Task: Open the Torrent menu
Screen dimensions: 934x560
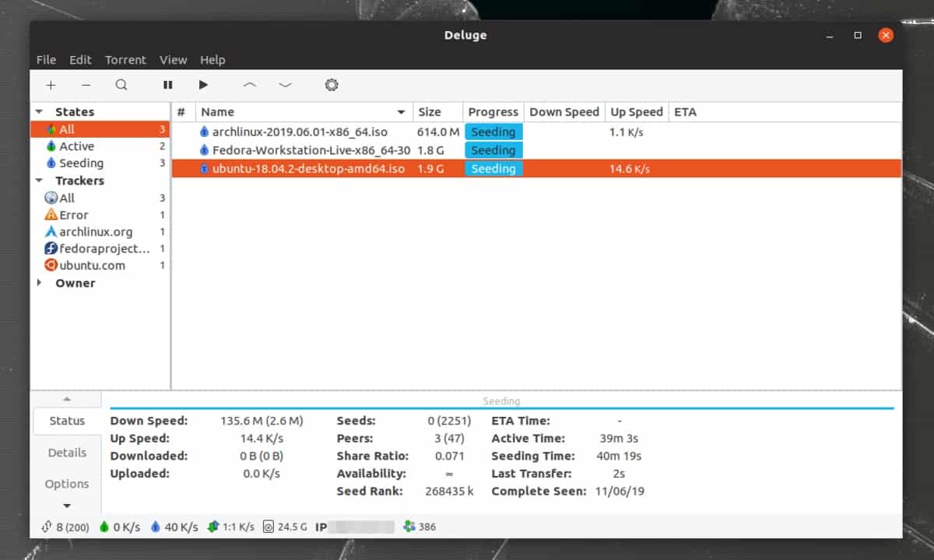Action: point(125,60)
